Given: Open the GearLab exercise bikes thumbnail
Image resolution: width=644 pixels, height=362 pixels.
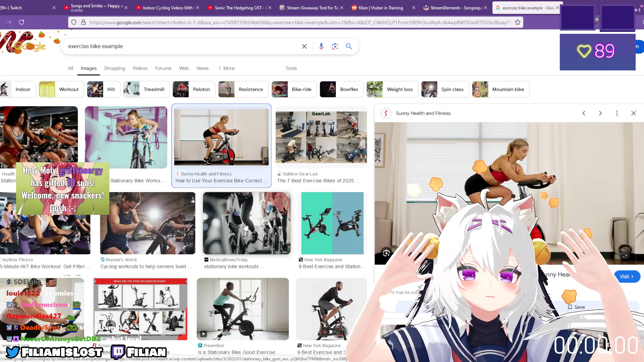Looking at the screenshot, I should pos(321,137).
